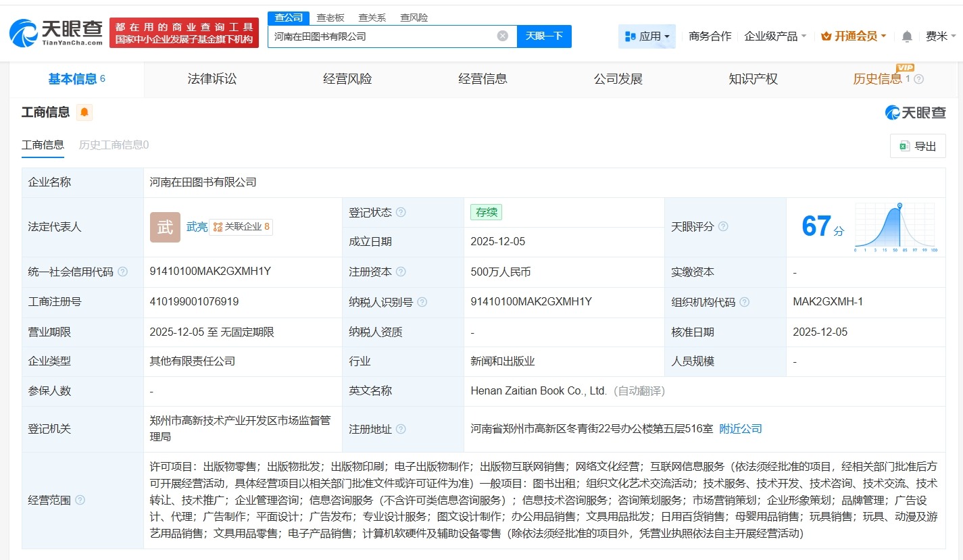Click the blue grid icon on the 应用 button
963x560 pixels.
(630, 36)
